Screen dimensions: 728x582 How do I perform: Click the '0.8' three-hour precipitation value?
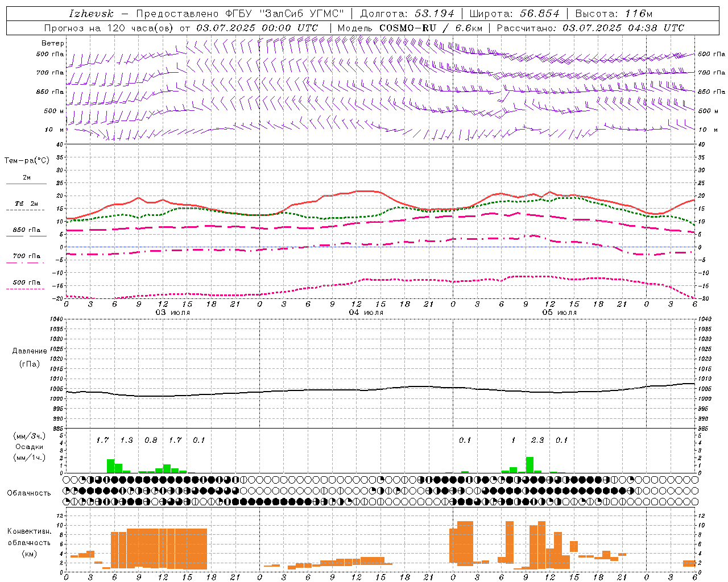151,440
